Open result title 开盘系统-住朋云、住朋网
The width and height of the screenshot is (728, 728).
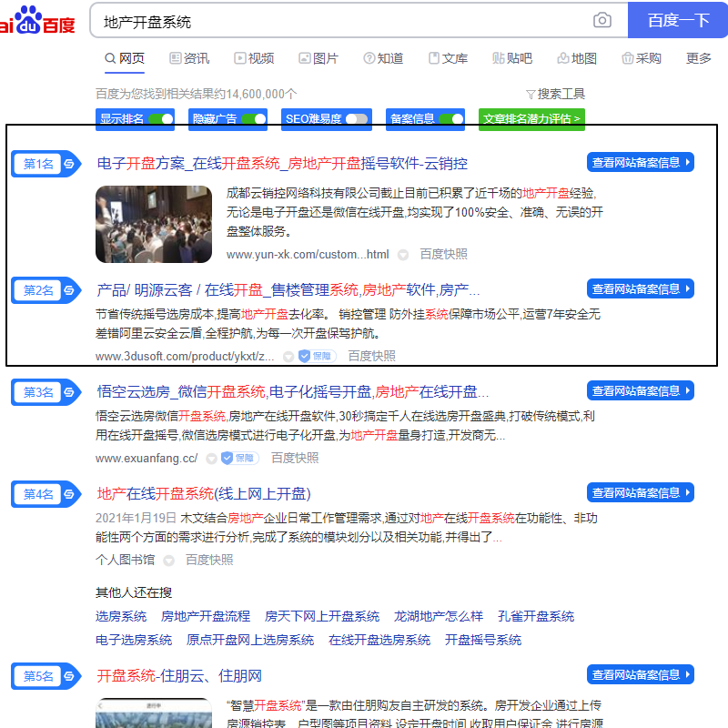(x=179, y=676)
